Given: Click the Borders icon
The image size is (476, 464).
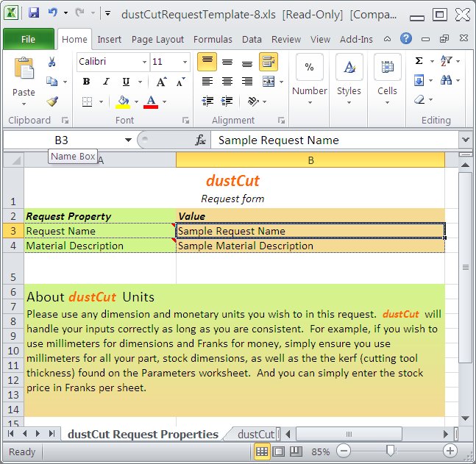Looking at the screenshot, I should pyautogui.click(x=87, y=101).
